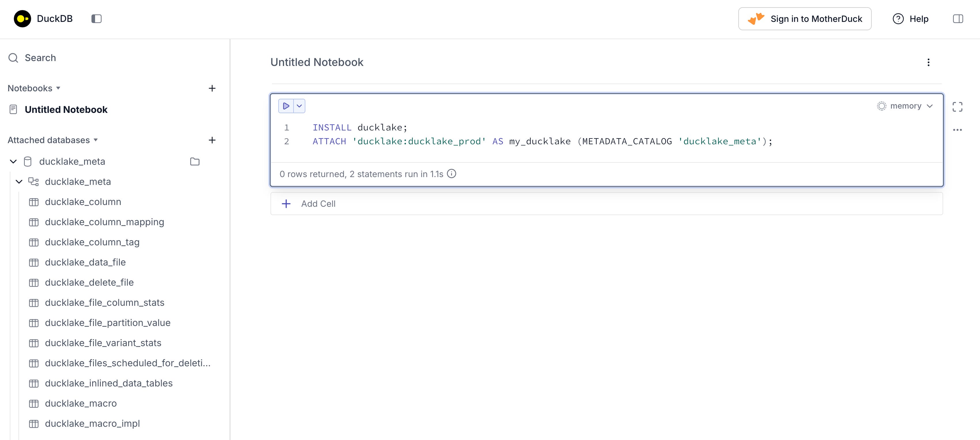This screenshot has height=440, width=980.
Task: Click the schema icon for ducklake_meta
Action: coord(34,182)
